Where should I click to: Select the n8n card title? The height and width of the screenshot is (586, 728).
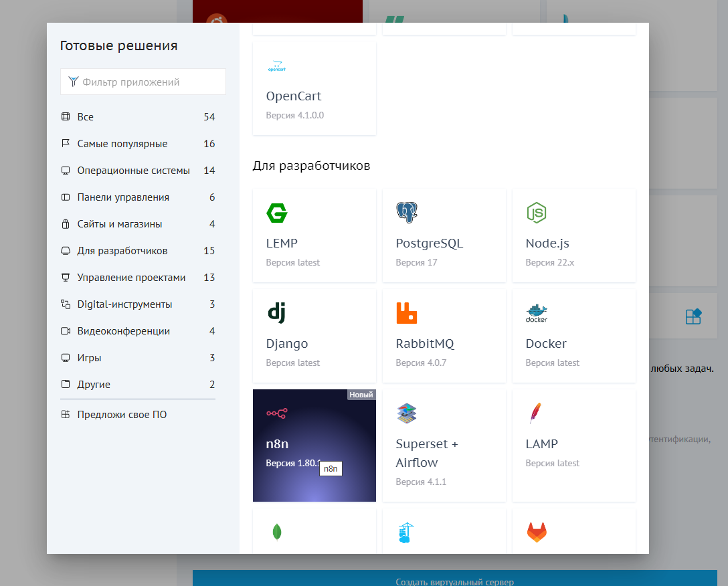coord(277,444)
